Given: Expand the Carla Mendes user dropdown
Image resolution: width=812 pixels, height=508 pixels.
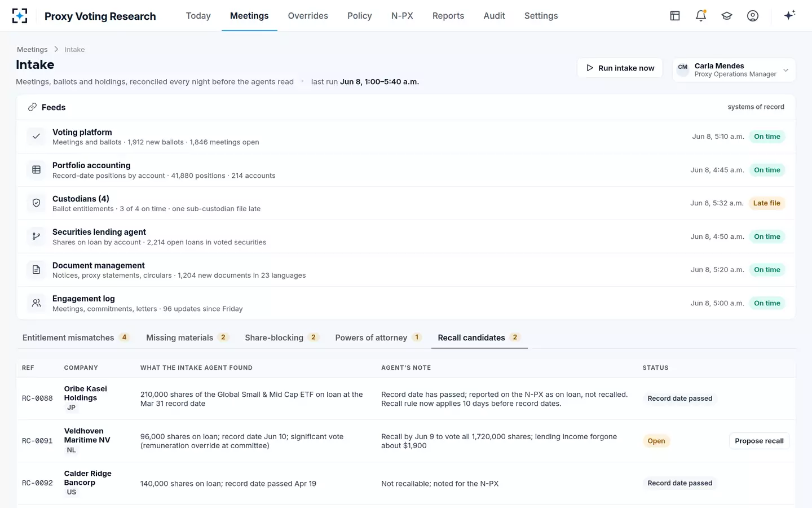Looking at the screenshot, I should (x=734, y=70).
